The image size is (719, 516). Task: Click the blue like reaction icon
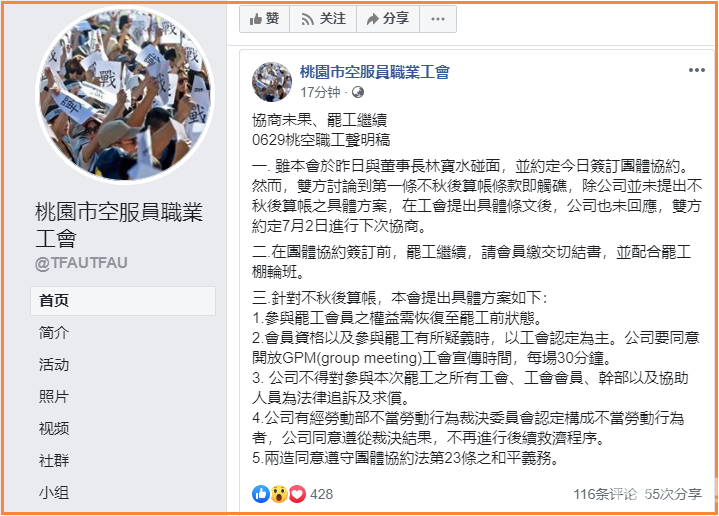(261, 494)
